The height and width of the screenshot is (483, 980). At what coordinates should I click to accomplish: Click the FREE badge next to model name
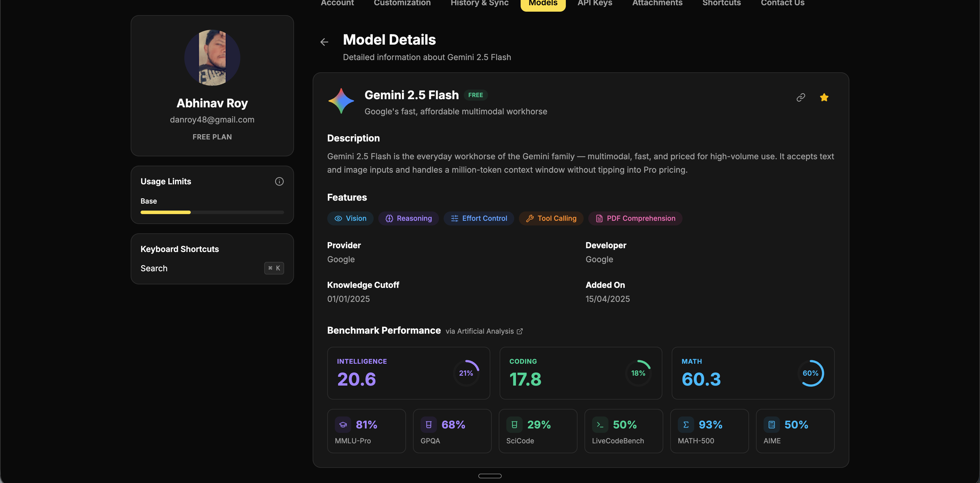(x=475, y=95)
